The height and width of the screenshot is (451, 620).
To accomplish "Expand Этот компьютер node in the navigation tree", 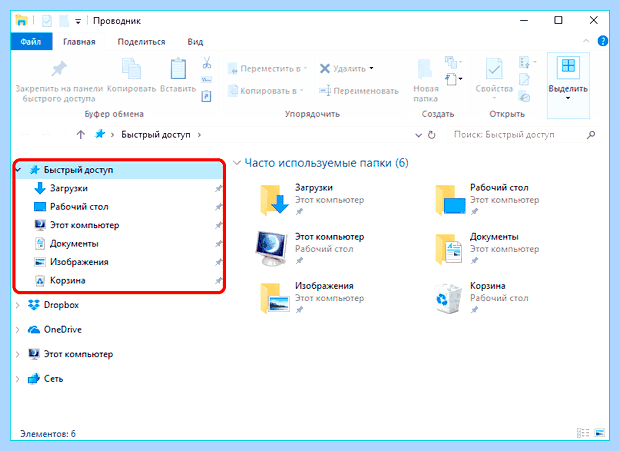I will pyautogui.click(x=17, y=354).
